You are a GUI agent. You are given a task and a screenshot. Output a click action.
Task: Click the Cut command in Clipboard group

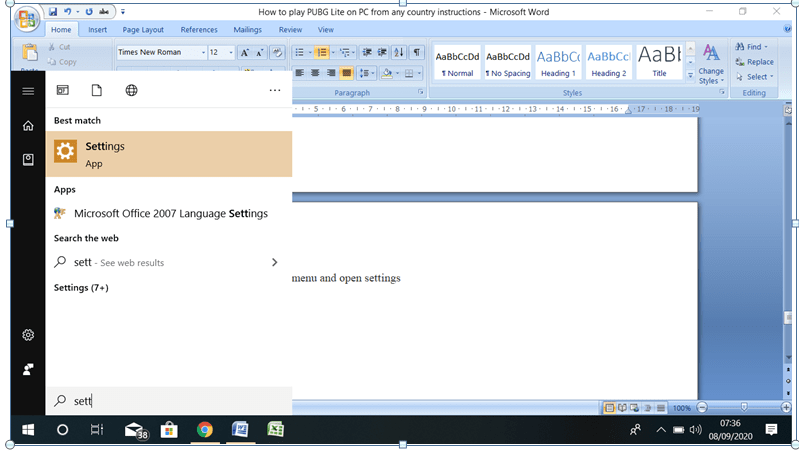pyautogui.click(x=60, y=47)
